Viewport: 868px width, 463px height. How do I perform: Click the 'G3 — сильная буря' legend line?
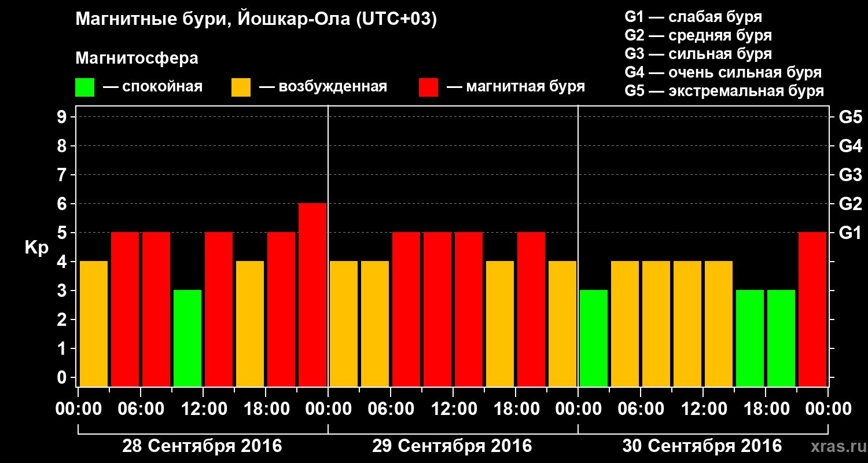(x=698, y=54)
